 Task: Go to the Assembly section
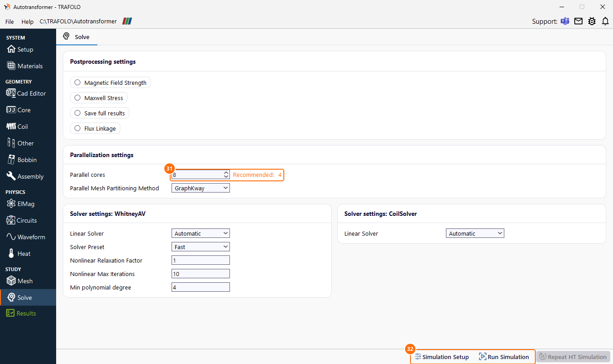(25, 176)
